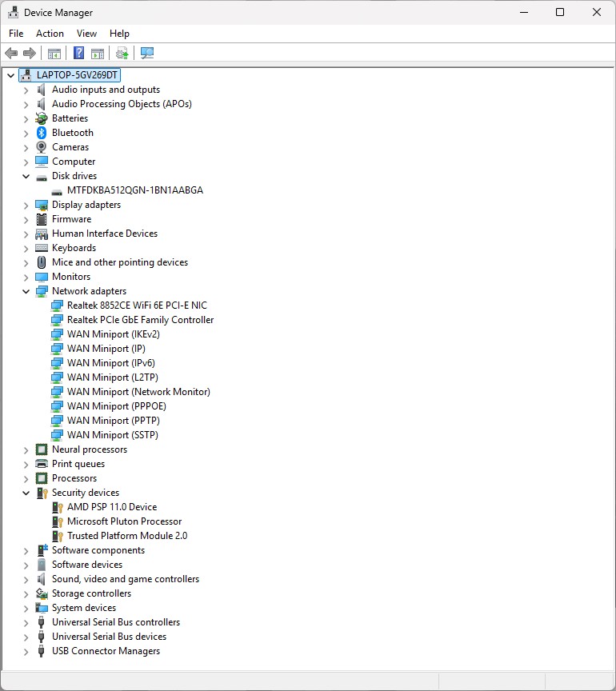Toggle the Show/Hide Console Tree toolbar icon

[54, 54]
